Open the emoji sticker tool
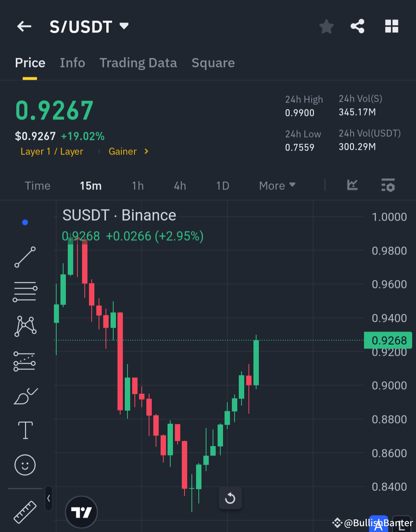Viewport: 416px width, 532px height. (x=25, y=465)
